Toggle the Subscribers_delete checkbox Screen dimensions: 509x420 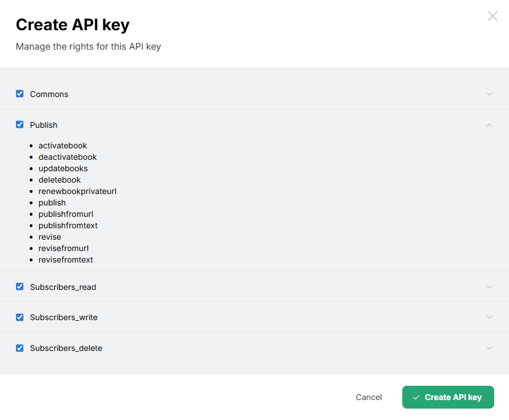[x=20, y=348]
